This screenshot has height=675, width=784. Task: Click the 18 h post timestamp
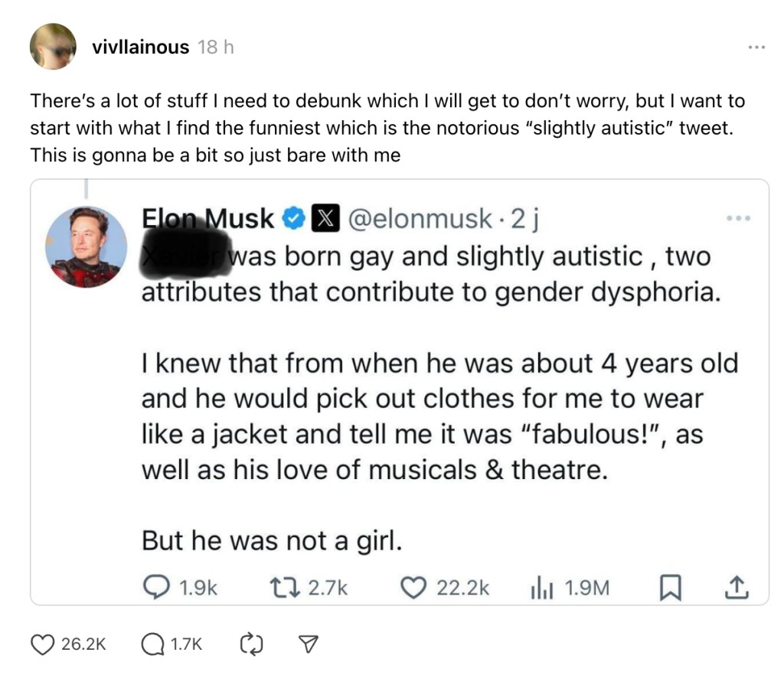tap(215, 47)
